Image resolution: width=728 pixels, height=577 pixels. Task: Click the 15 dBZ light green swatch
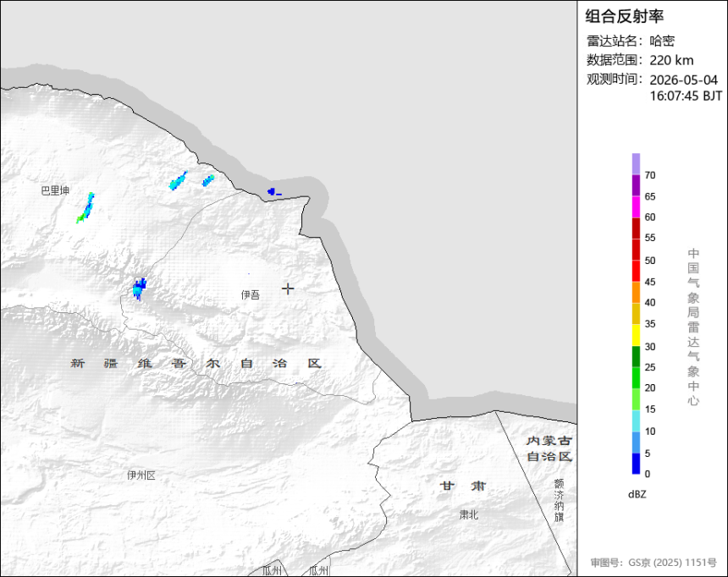pos(636,399)
